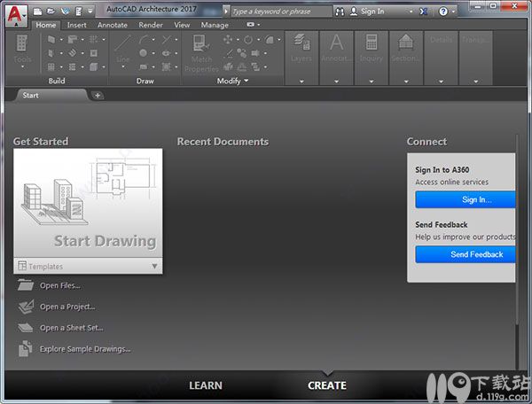The image size is (532, 404).
Task: Expand the Help dropdown arrow
Action: click(x=453, y=12)
